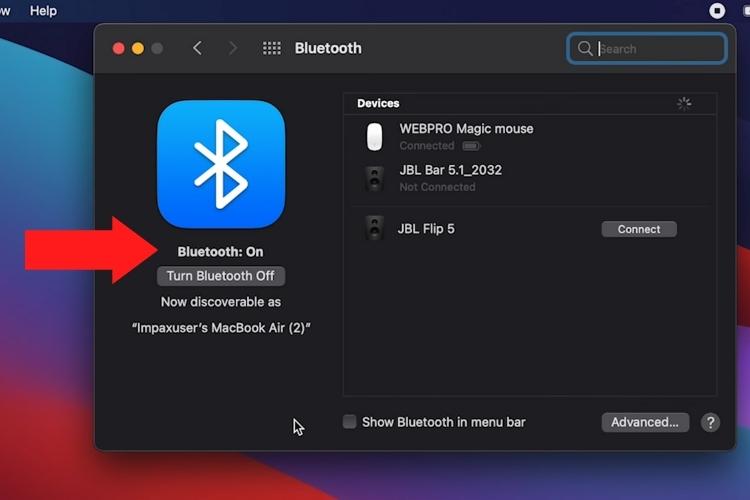Open Bluetooth help with question mark button
The image size is (750, 500).
(710, 422)
